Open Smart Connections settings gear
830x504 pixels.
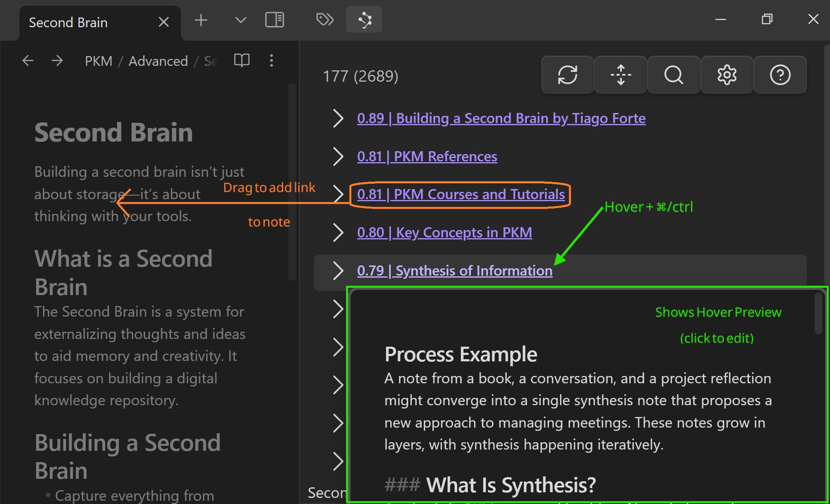(727, 75)
